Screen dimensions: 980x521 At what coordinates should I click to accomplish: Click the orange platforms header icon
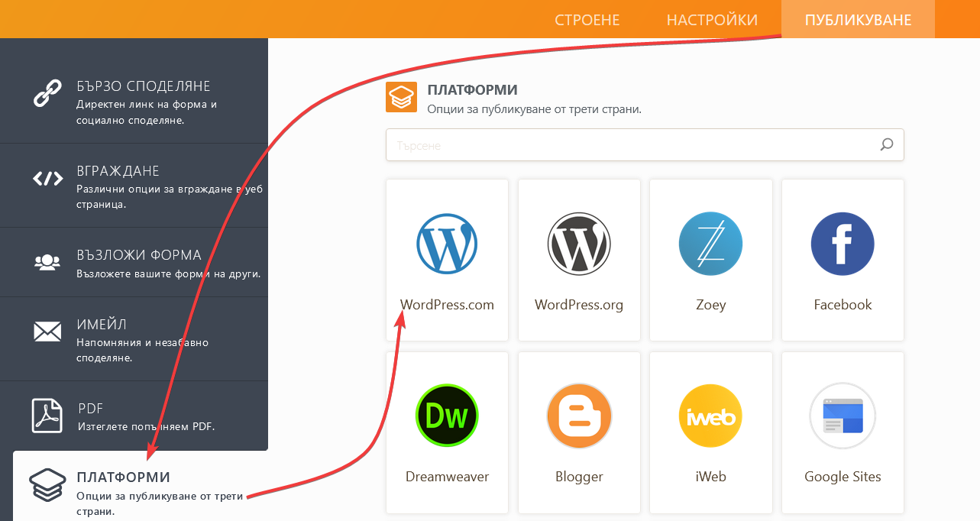click(401, 97)
